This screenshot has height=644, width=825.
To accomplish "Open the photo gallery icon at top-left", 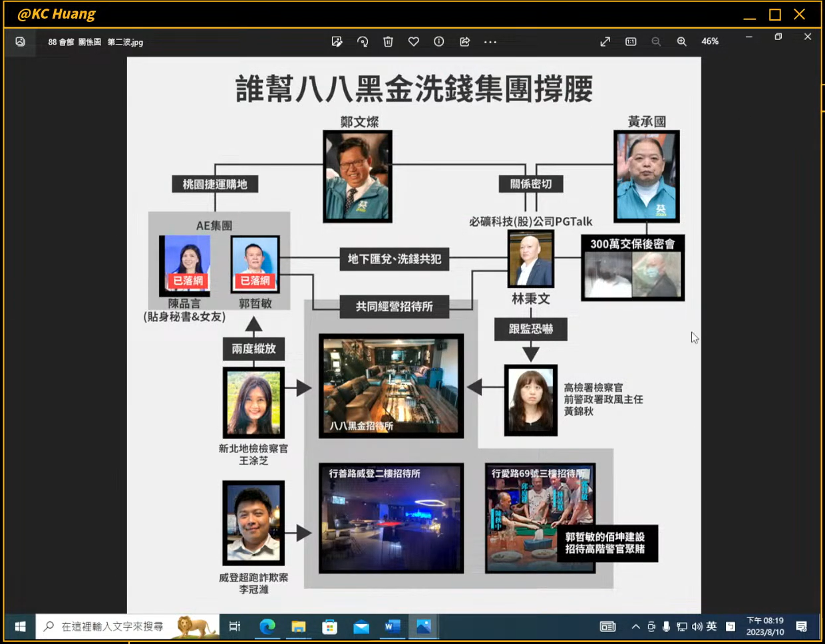I will pos(21,42).
